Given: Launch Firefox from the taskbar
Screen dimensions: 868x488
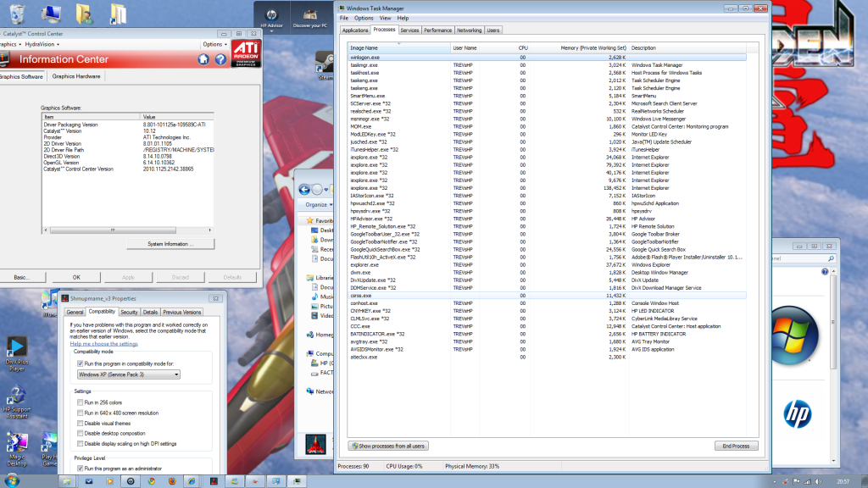Looking at the screenshot, I should 172,481.
